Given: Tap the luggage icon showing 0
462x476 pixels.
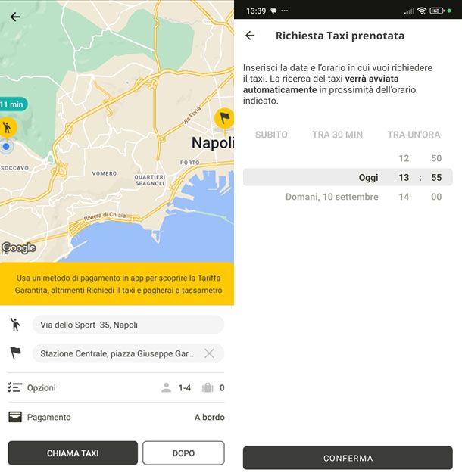Looking at the screenshot, I should click(208, 387).
